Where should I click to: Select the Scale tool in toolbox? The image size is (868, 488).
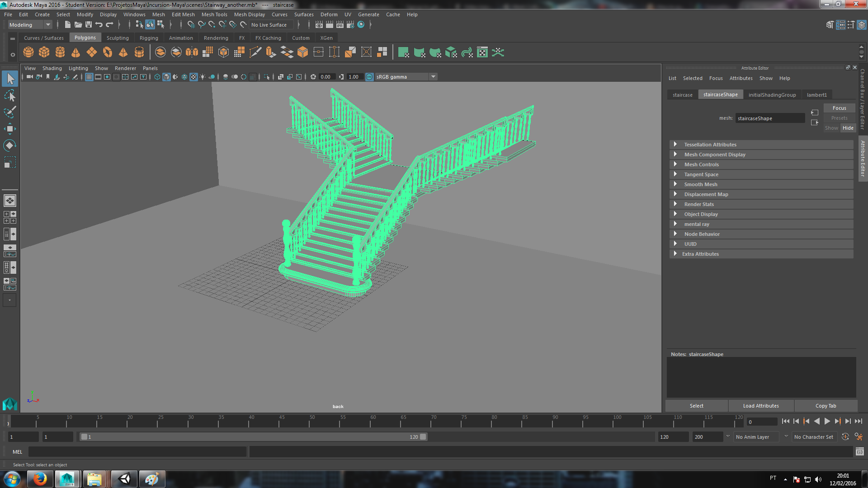(9, 162)
